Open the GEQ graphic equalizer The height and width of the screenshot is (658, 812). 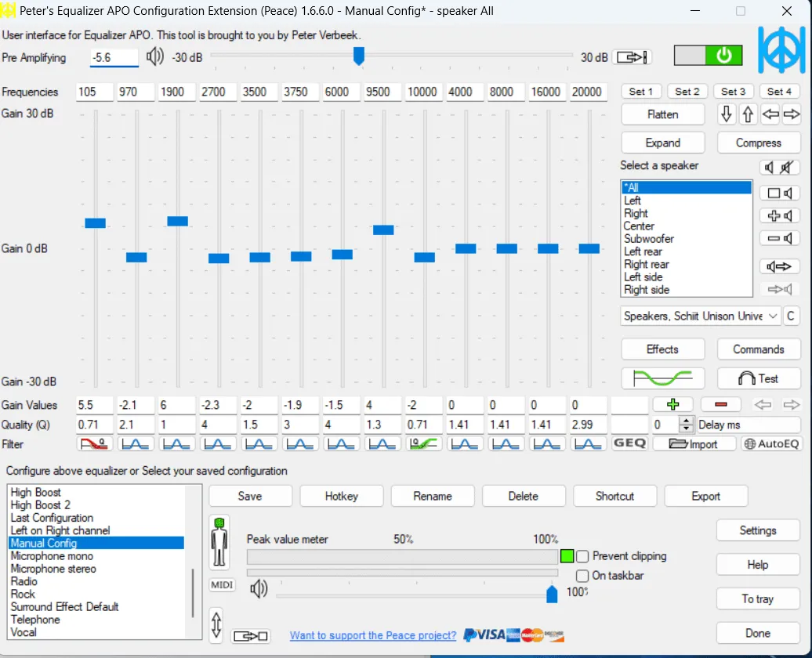point(629,443)
